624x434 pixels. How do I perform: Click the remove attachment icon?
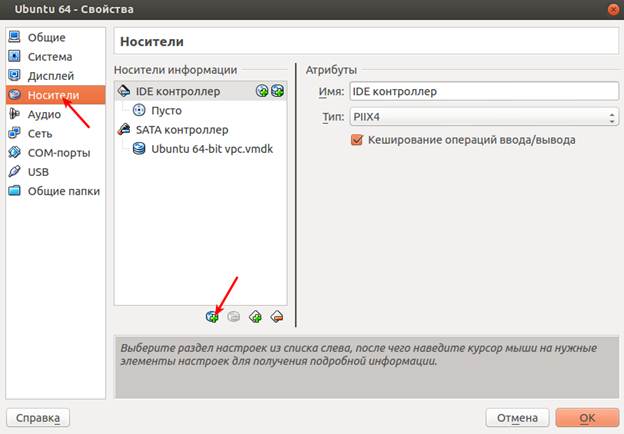click(x=234, y=317)
